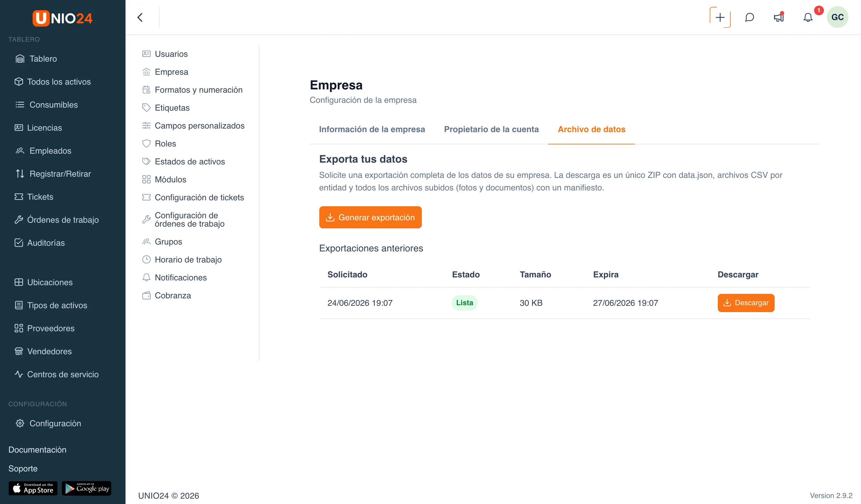Image resolution: width=861 pixels, height=504 pixels.
Task: Open the announcements megaphone icon
Action: tap(779, 17)
